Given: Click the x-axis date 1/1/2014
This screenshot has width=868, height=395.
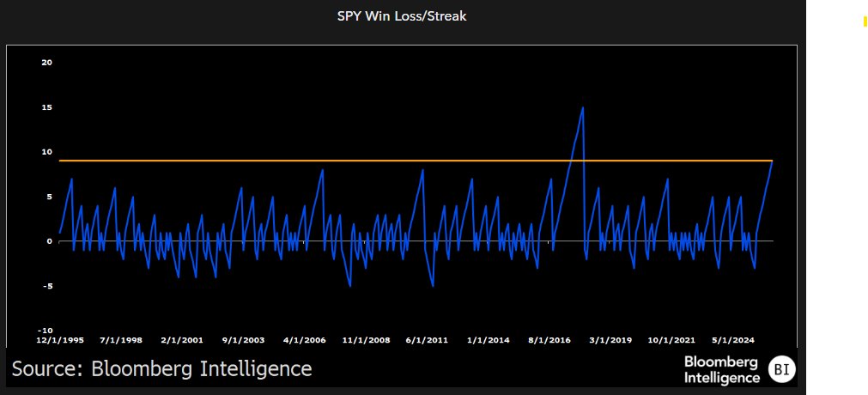Looking at the screenshot, I should [x=489, y=340].
